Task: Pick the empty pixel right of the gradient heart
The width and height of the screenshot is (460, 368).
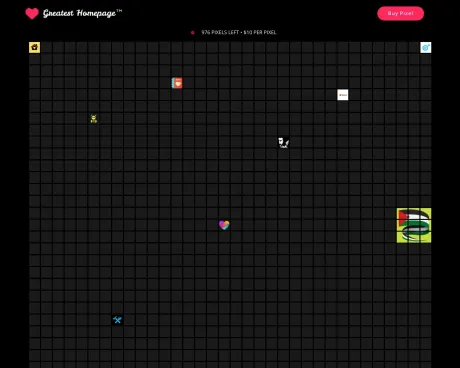Action: [236, 225]
